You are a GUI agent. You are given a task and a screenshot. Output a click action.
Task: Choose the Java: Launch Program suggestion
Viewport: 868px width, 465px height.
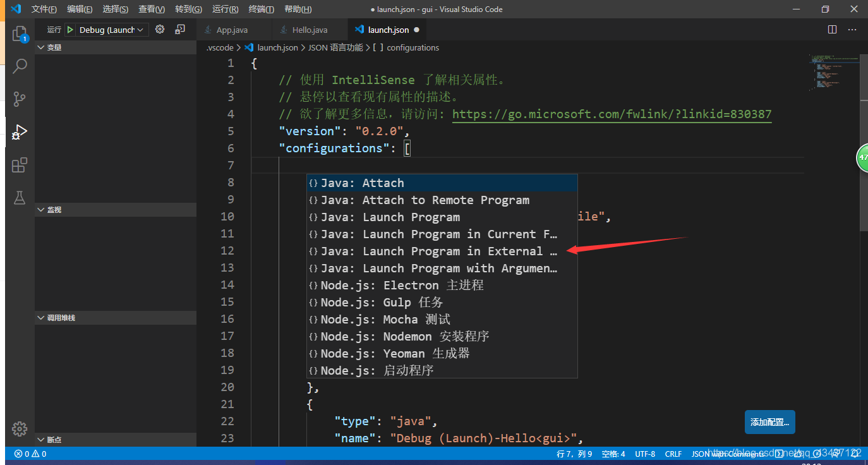tap(442, 217)
